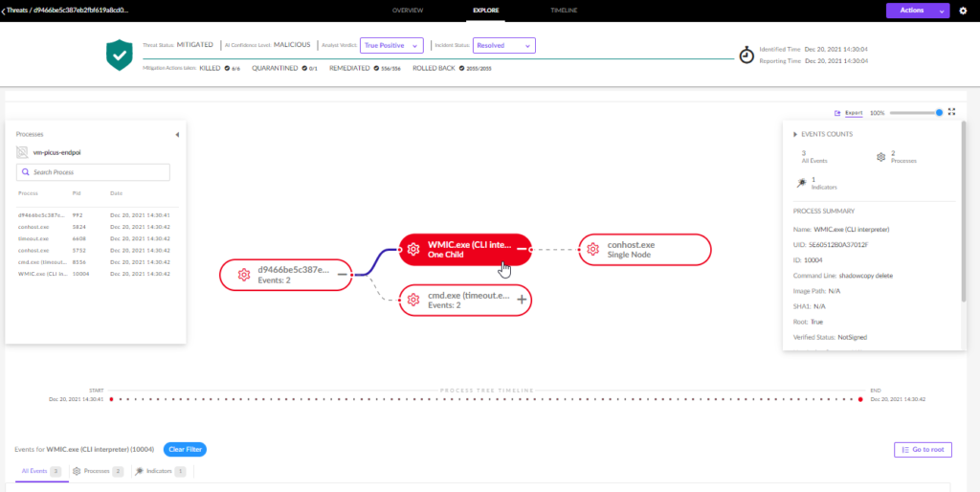980x492 pixels.
Task: Select conhost.exe row with Pid 5752
Action: [x=97, y=250]
